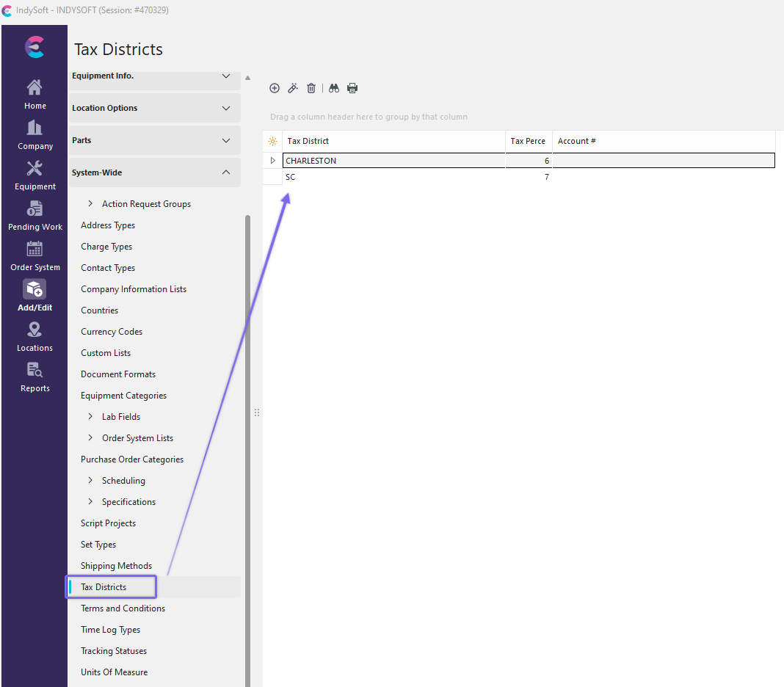This screenshot has height=687, width=784.
Task: Click the add new record plus icon
Action: click(x=275, y=88)
